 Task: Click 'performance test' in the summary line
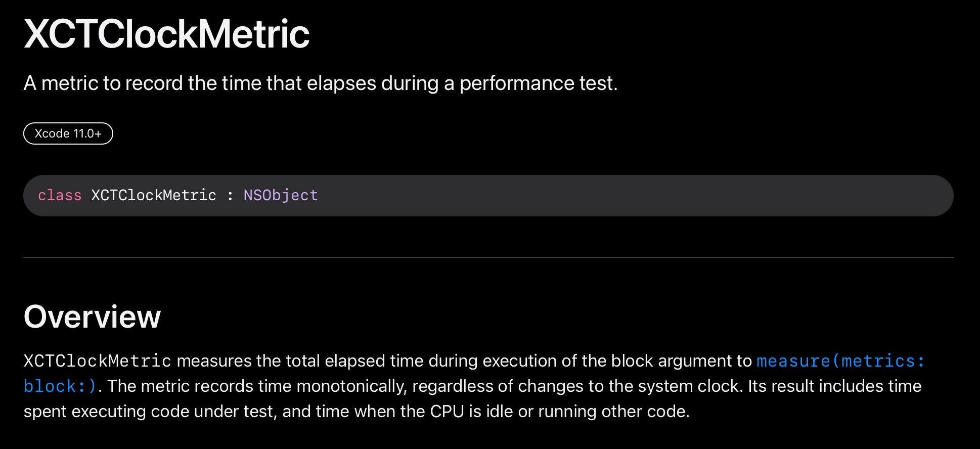tap(538, 83)
